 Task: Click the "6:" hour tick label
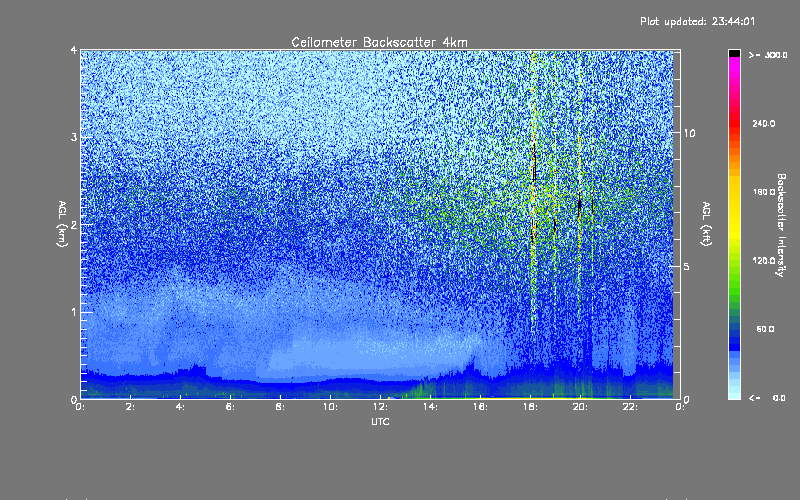(x=231, y=407)
